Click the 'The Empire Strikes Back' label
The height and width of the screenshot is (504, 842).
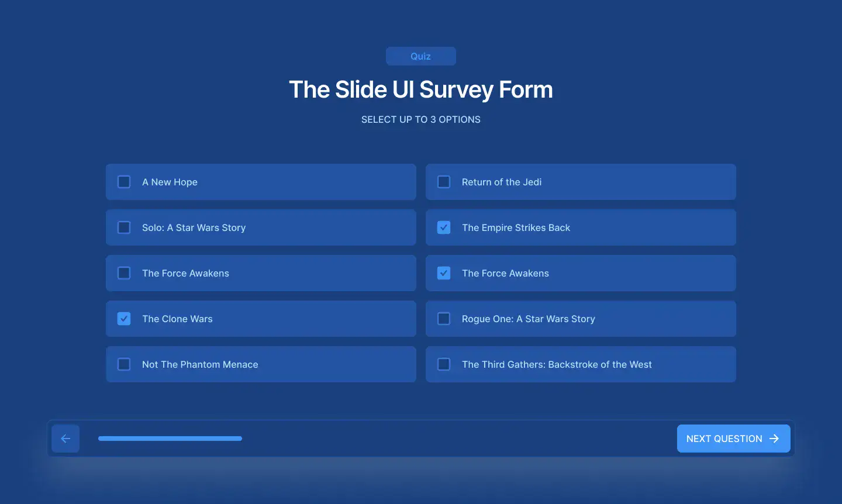516,227
